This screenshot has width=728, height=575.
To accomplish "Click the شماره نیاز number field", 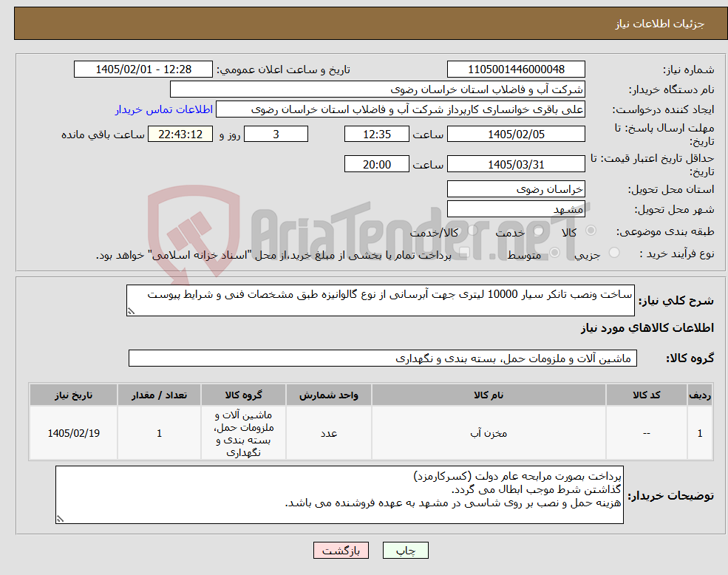I will (x=516, y=69).
